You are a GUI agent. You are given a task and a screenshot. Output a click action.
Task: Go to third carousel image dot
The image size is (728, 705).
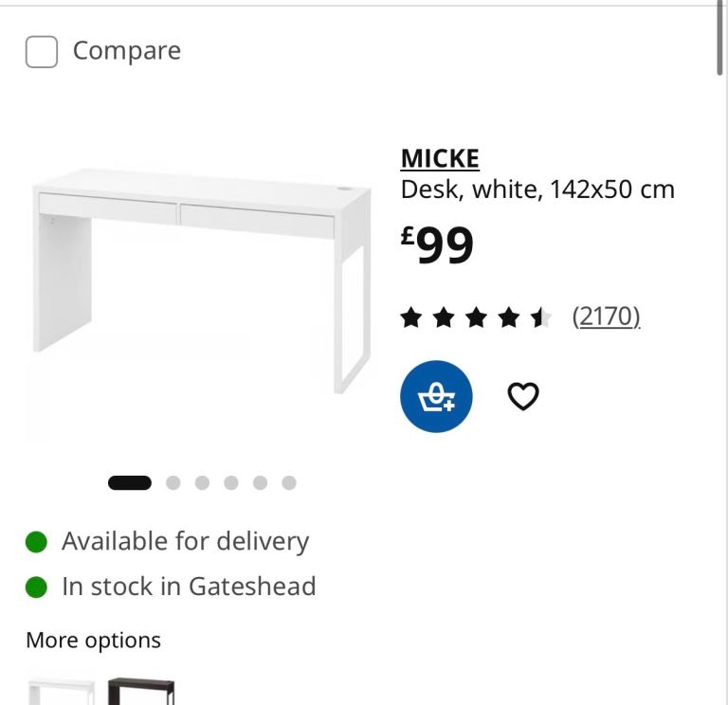(x=202, y=482)
